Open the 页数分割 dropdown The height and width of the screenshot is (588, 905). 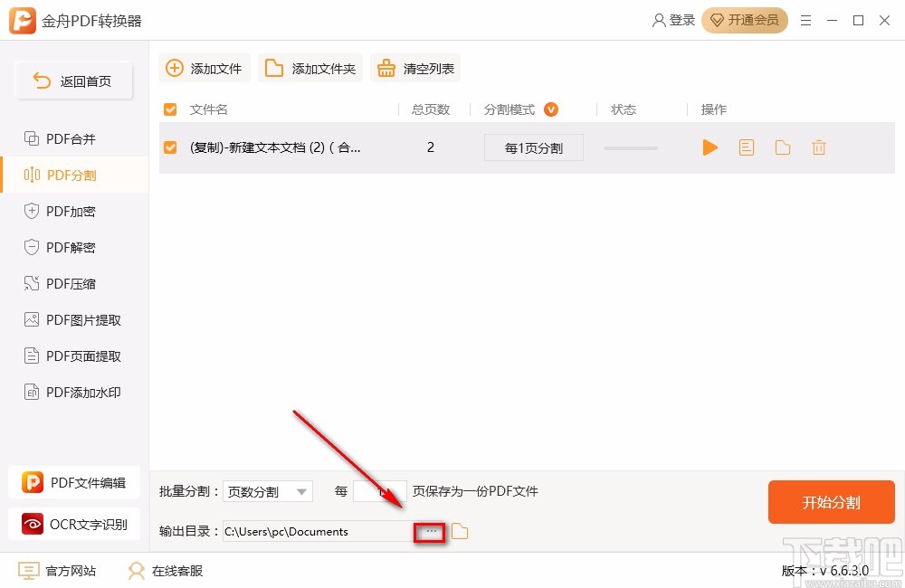(267, 490)
